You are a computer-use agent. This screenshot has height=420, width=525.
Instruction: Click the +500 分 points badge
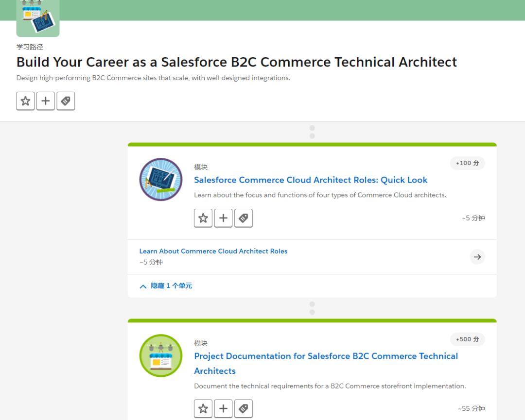pos(467,339)
